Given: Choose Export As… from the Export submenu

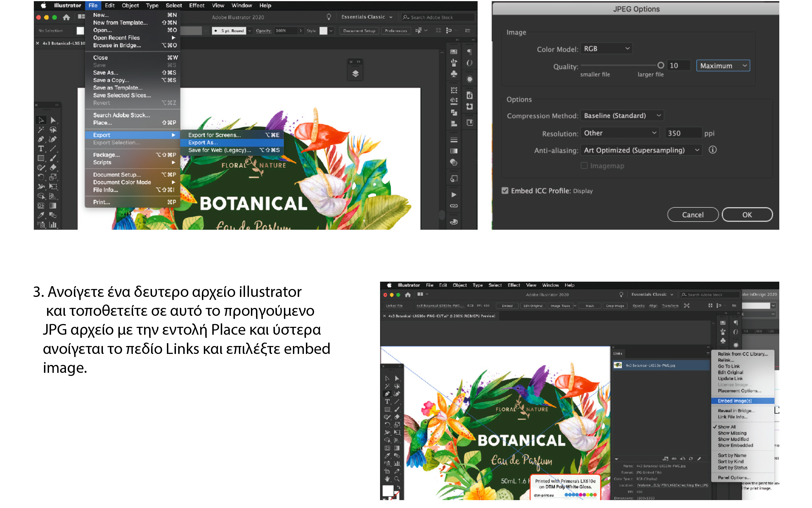Looking at the screenshot, I should tap(232, 143).
